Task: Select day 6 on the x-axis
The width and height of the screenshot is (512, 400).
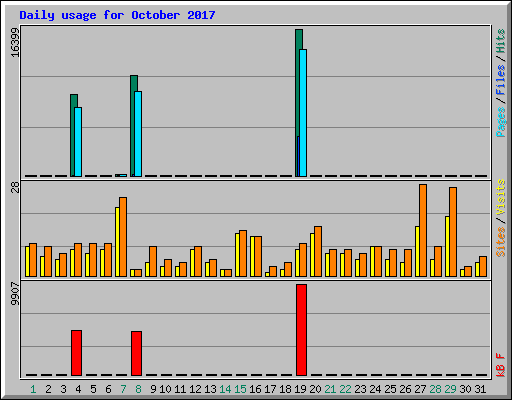Action: pos(108,389)
